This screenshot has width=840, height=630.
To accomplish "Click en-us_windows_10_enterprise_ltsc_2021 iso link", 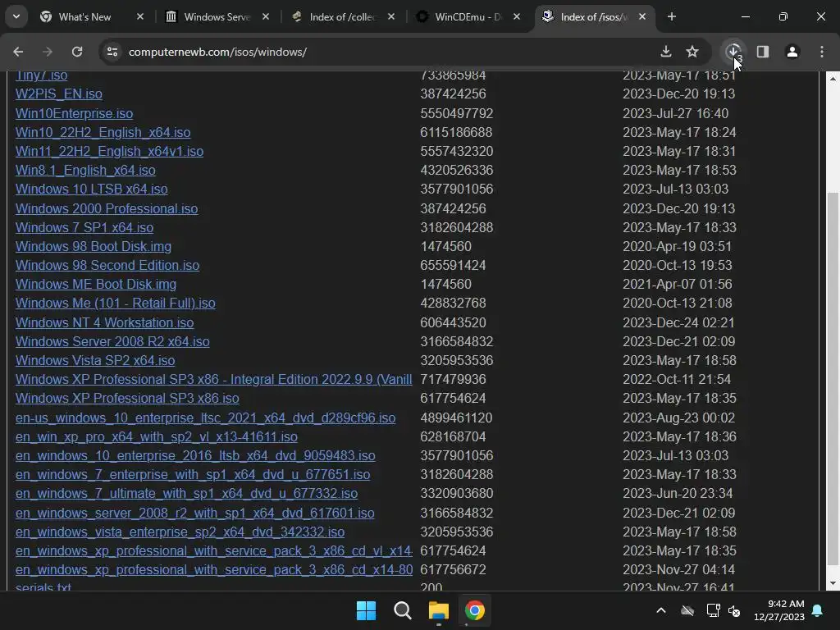I will [x=205, y=418].
